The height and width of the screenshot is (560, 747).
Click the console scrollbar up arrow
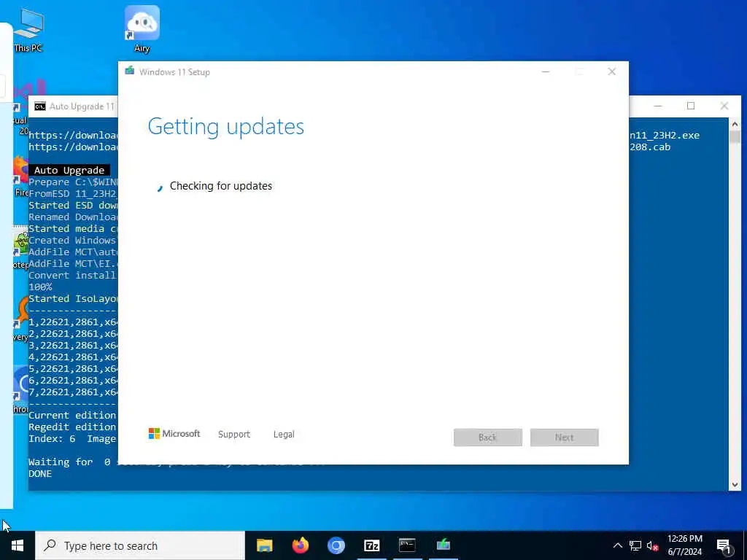pos(735,124)
